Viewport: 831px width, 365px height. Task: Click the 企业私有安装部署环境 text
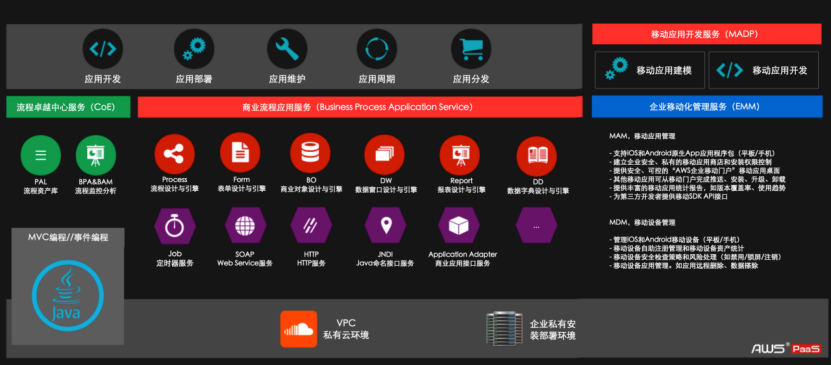point(553,330)
